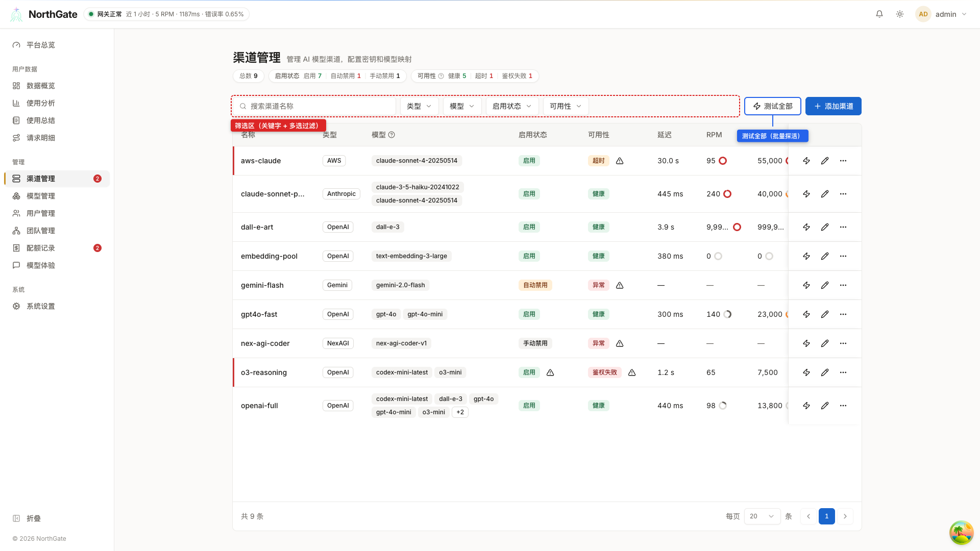Go to next page arrow in pagination
Screen dimensions: 980x551
(x=845, y=516)
